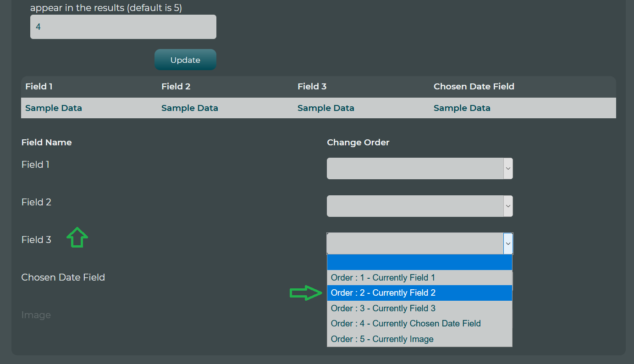Click Sample Data under the Field 3 column
634x364 pixels.
click(x=326, y=108)
